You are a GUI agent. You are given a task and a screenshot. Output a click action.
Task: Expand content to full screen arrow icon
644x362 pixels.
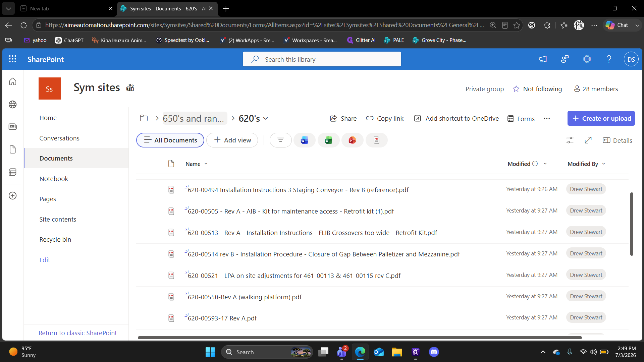pos(588,140)
